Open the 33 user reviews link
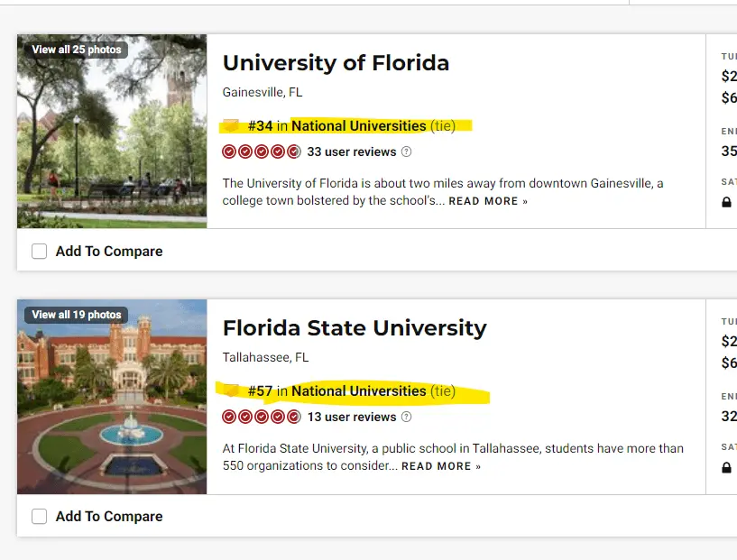The image size is (737, 560). [352, 151]
